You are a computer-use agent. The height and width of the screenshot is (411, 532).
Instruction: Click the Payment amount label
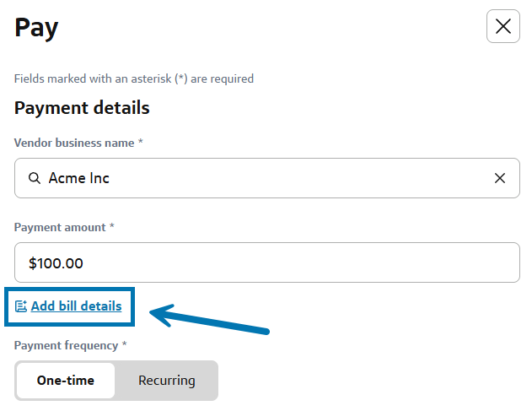[60, 227]
